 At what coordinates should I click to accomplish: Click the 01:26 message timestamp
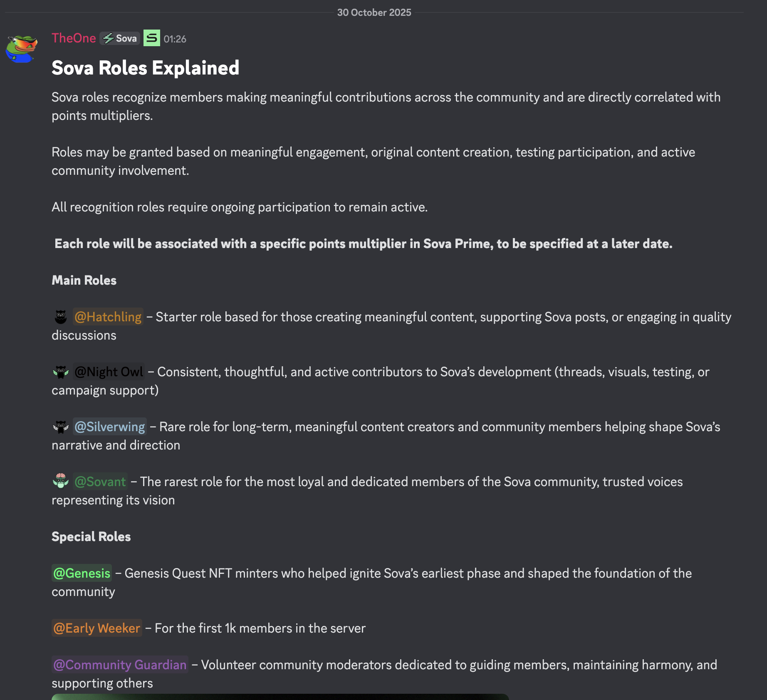coord(175,39)
